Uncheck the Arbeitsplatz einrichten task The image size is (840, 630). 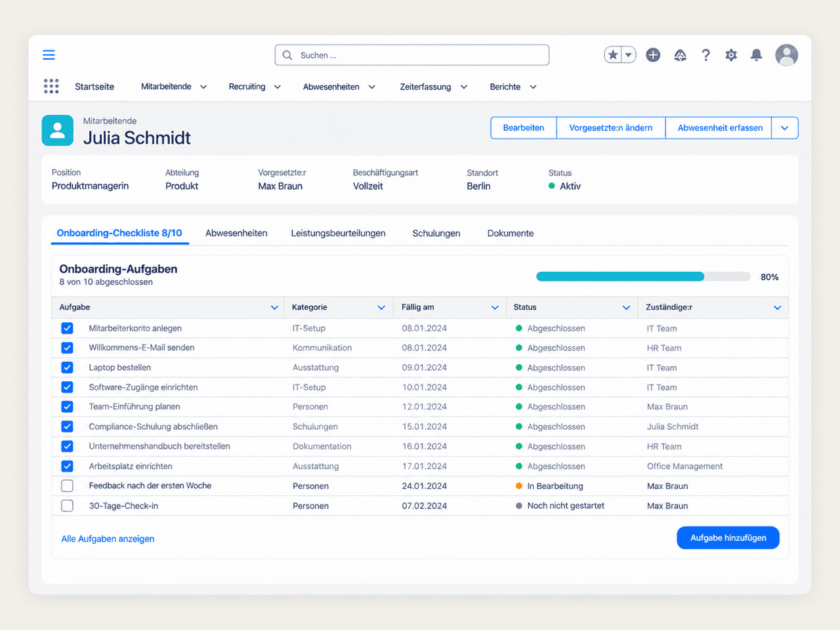click(x=67, y=466)
